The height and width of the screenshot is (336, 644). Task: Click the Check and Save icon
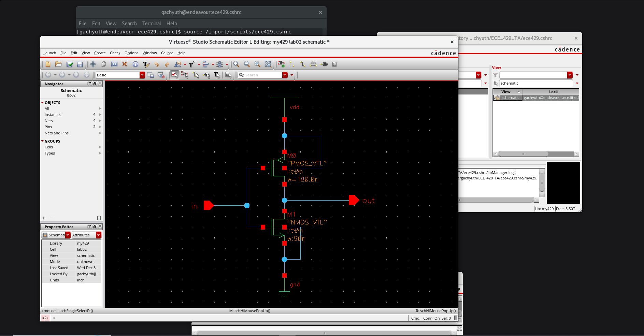[x=70, y=64]
